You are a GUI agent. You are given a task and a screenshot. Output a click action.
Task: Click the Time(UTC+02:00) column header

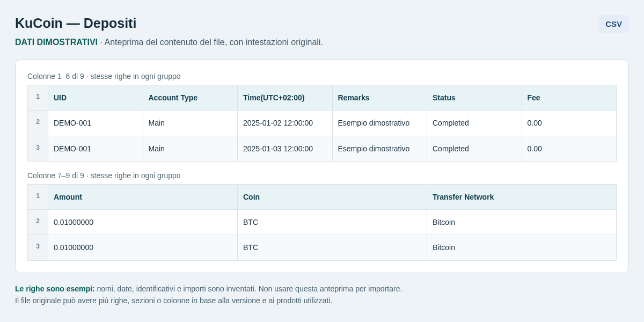coord(285,98)
